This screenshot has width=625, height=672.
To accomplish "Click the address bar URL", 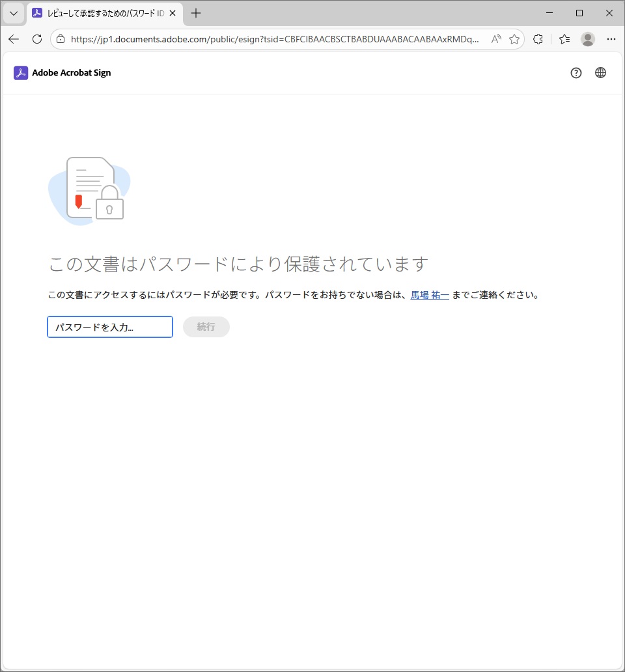I will coord(273,39).
